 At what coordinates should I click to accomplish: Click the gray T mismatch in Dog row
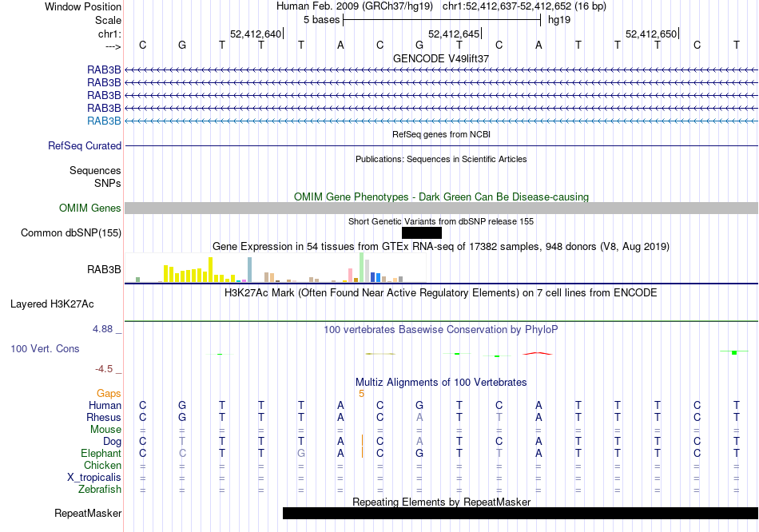182,442
